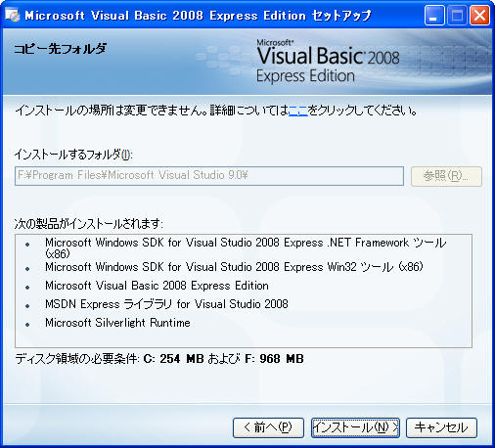
Task: Click the installer icon in the title bar
Action: tap(12, 15)
